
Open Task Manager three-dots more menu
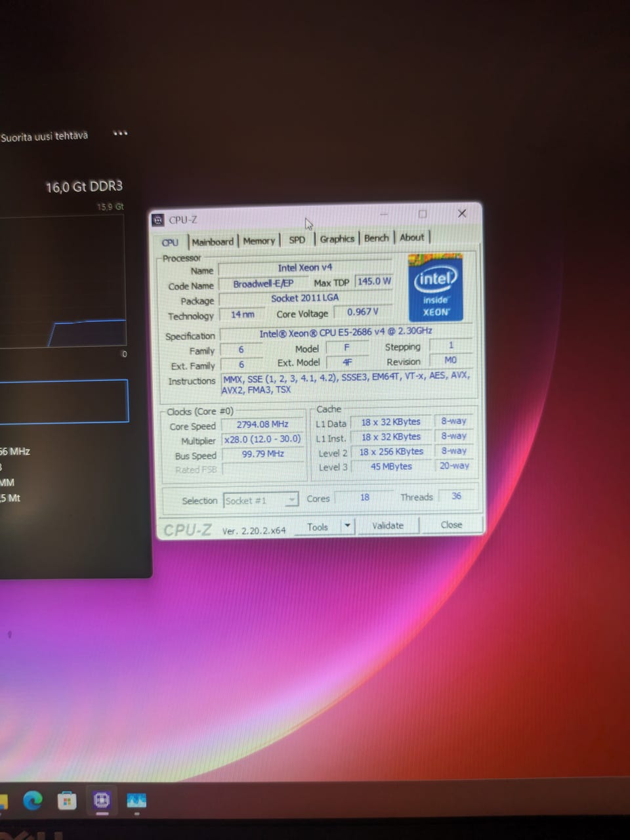point(120,133)
